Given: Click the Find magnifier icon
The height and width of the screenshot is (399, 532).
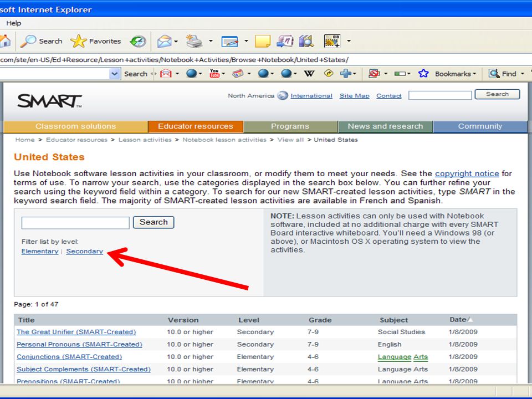Looking at the screenshot, I should click(x=494, y=73).
